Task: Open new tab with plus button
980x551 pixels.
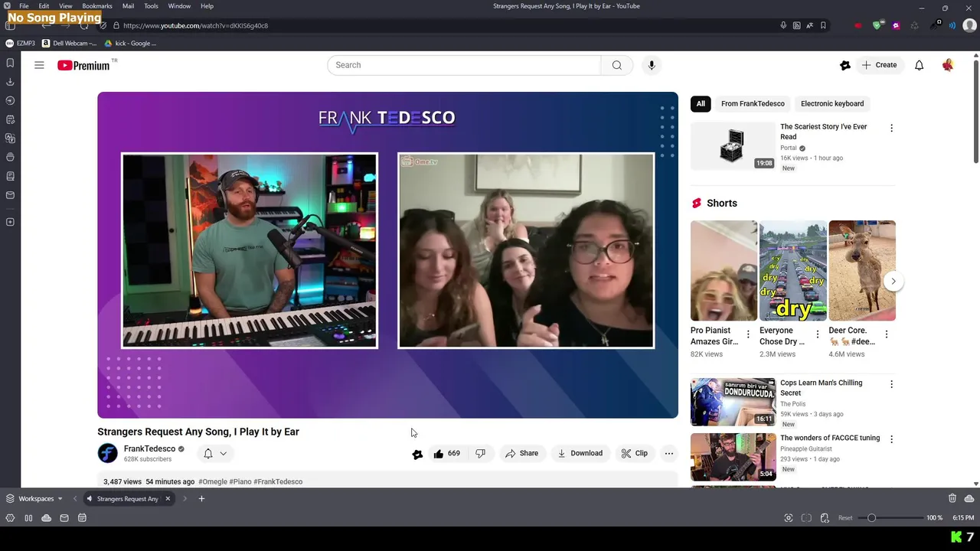Action: [x=201, y=499]
